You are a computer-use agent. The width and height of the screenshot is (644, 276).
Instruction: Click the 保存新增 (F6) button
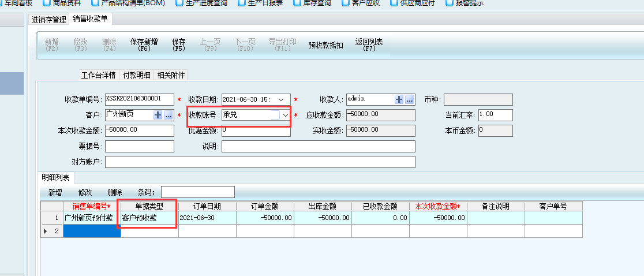144,45
